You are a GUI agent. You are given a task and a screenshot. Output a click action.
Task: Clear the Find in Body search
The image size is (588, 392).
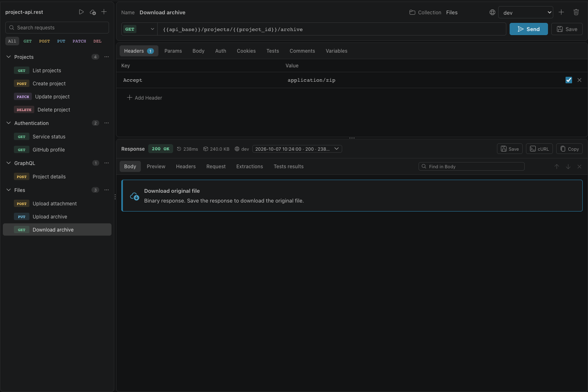click(x=579, y=167)
